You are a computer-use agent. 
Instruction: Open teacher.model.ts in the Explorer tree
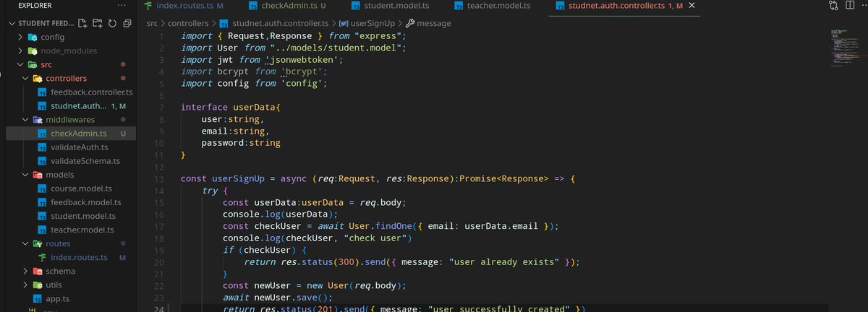click(82, 229)
